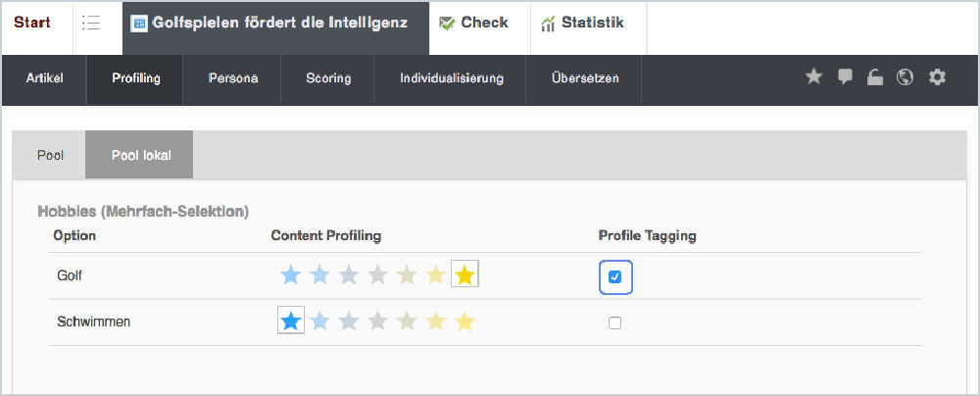Click the globe icon in toolbar

click(906, 77)
